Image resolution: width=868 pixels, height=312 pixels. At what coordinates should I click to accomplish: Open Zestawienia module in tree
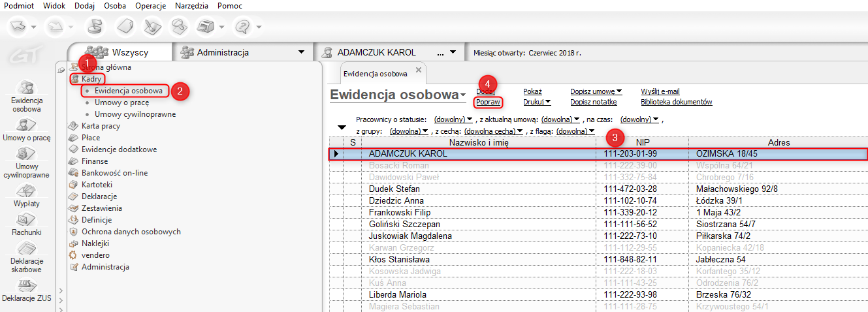click(x=101, y=208)
